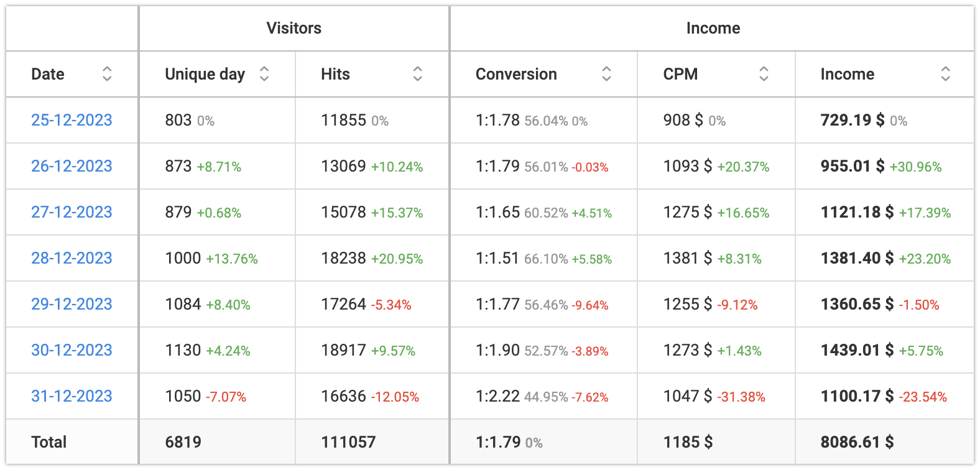Select hits value 13069
Screen dimensions: 980x470
coord(344,166)
